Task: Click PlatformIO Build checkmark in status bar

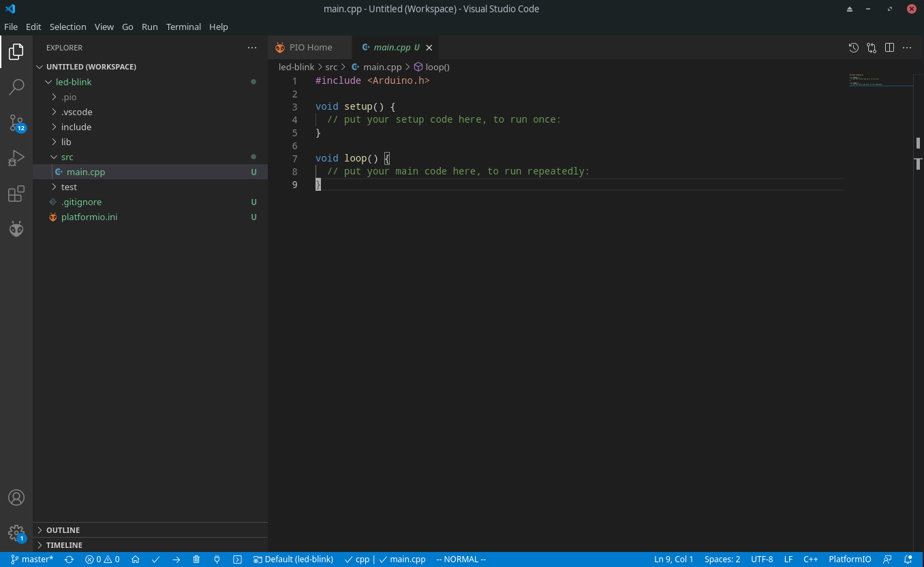Action: (155, 560)
